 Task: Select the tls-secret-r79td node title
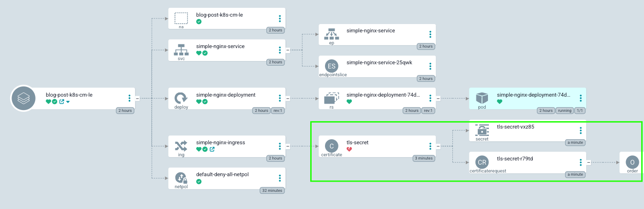point(515,159)
